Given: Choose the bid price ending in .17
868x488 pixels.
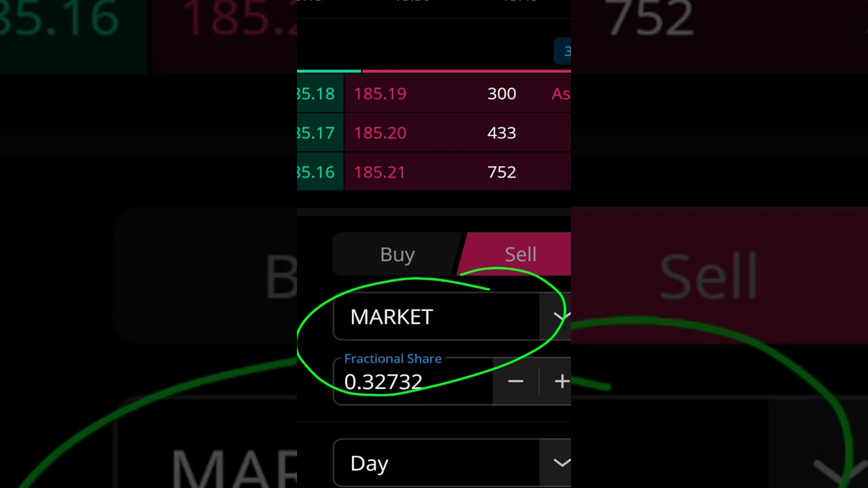Looking at the screenshot, I should point(317,133).
